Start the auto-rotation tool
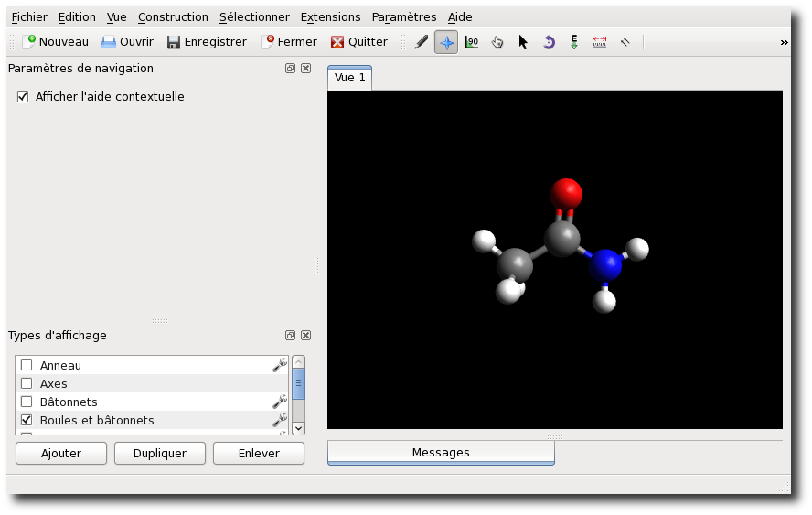The image size is (812, 515). [x=549, y=42]
